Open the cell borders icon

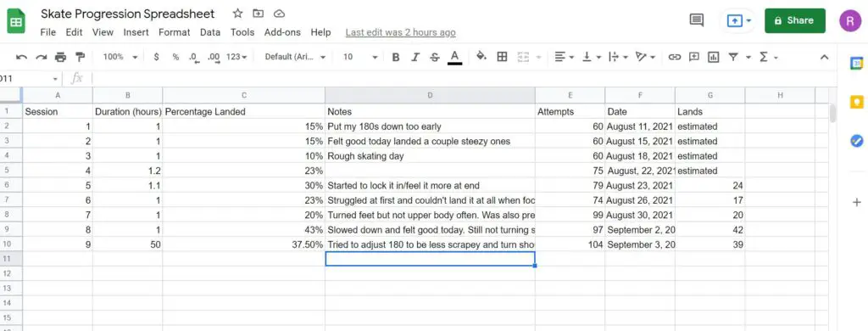point(502,57)
